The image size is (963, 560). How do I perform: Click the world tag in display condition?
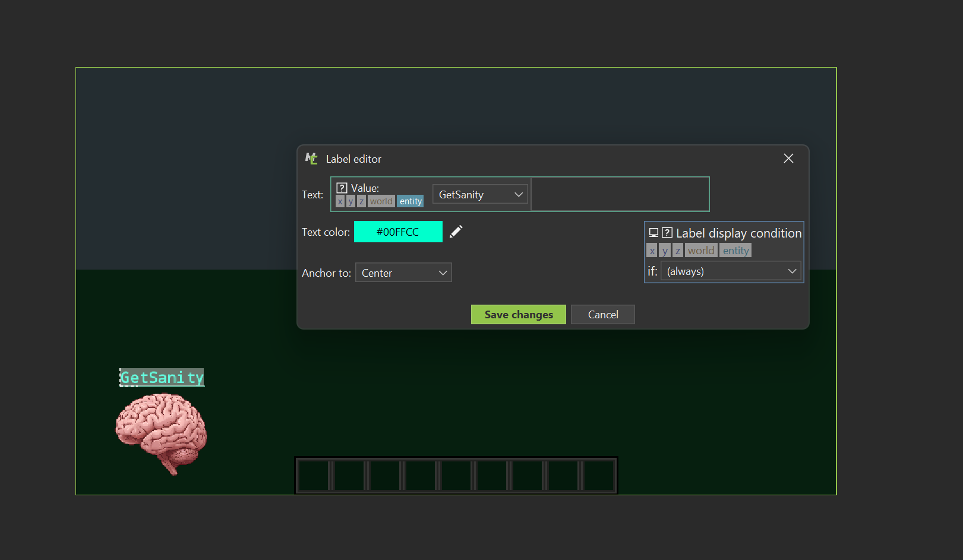tap(701, 251)
